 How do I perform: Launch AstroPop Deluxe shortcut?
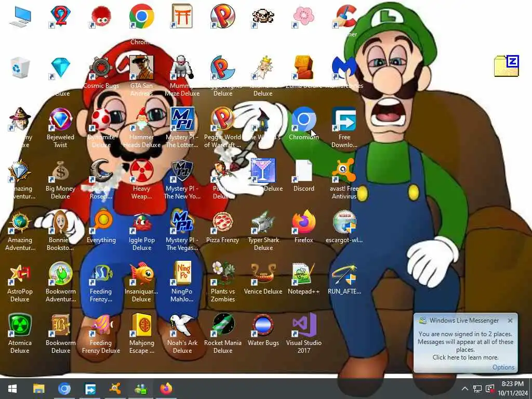pyautogui.click(x=20, y=273)
